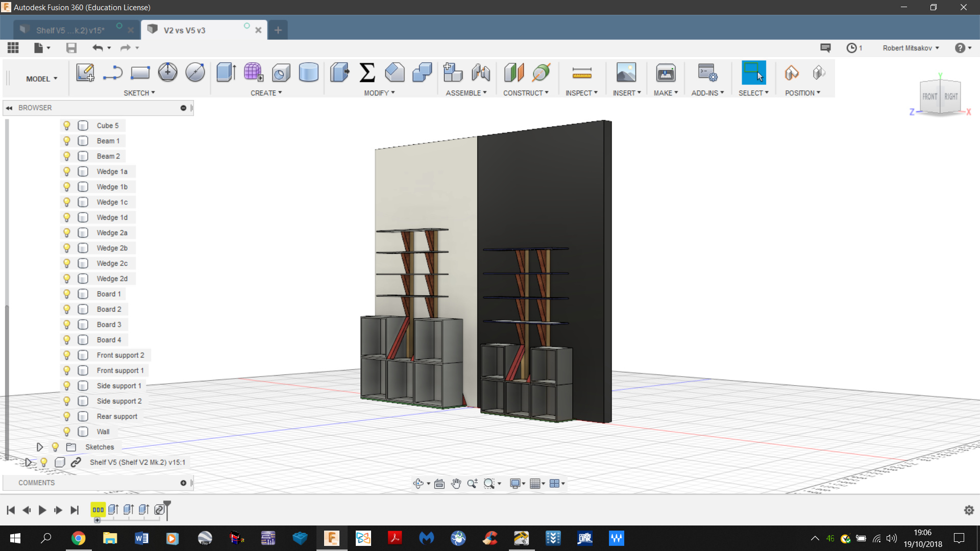Add a new design tab
The height and width of the screenshot is (551, 980).
278,30
